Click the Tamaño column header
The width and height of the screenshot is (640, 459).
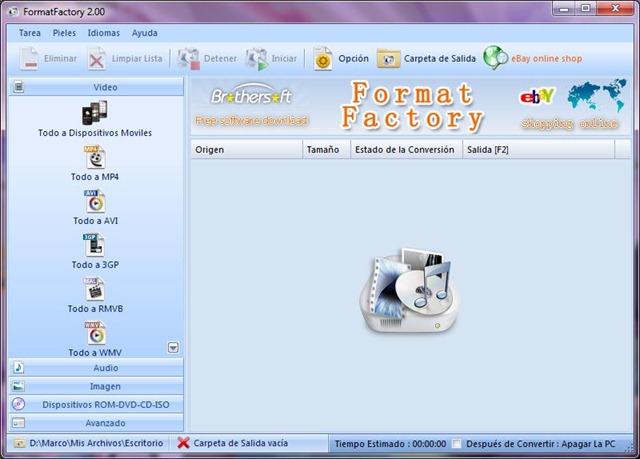pyautogui.click(x=326, y=150)
